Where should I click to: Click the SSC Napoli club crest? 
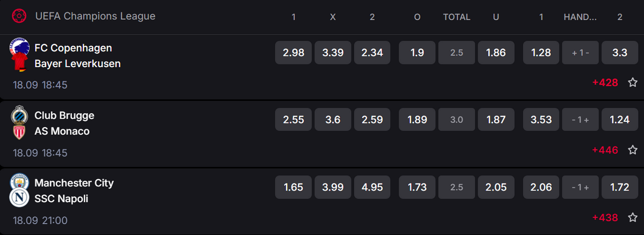(20, 199)
